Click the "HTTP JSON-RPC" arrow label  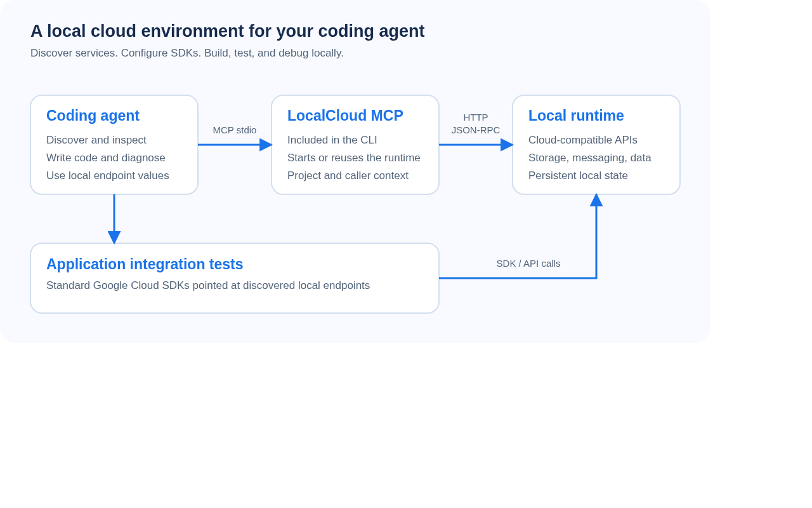coord(476,124)
